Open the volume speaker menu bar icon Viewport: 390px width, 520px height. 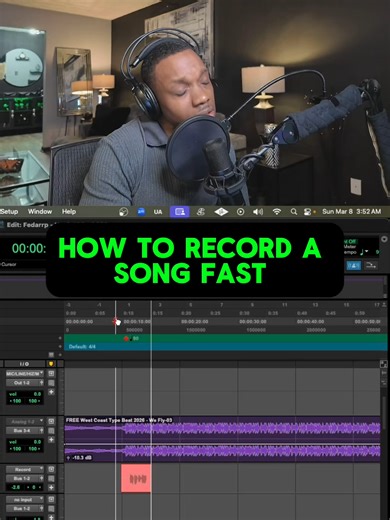(258, 212)
